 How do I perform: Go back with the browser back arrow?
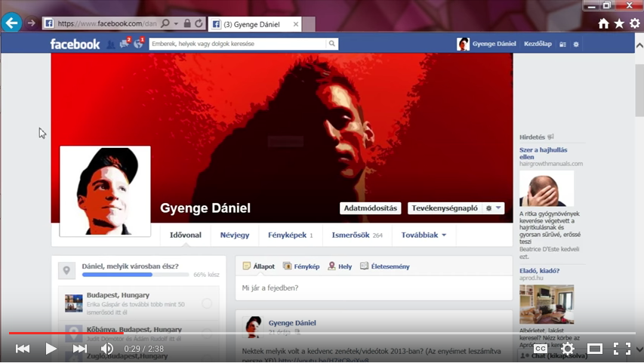pyautogui.click(x=11, y=23)
